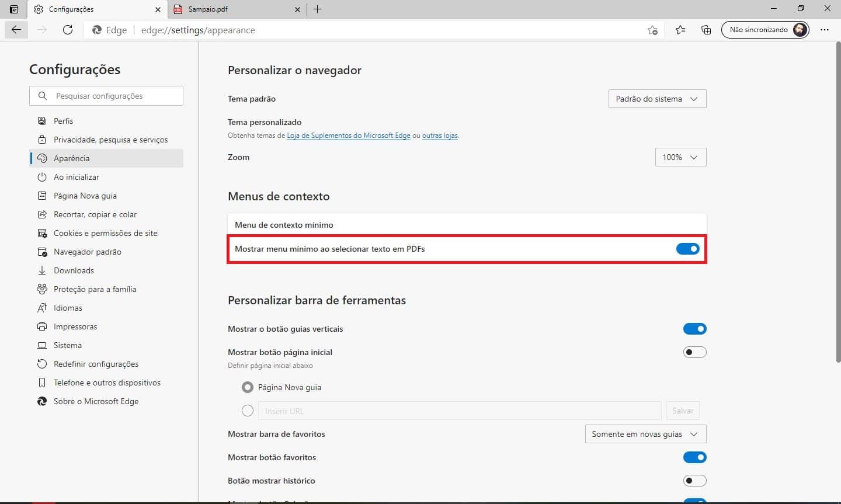This screenshot has width=841, height=504.
Task: Open the Tema padrão dropdown
Action: tap(657, 98)
